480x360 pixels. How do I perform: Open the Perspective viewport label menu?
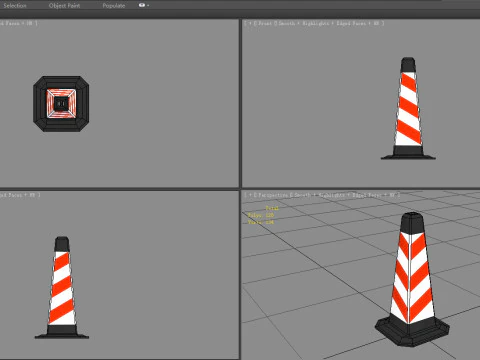[273, 195]
